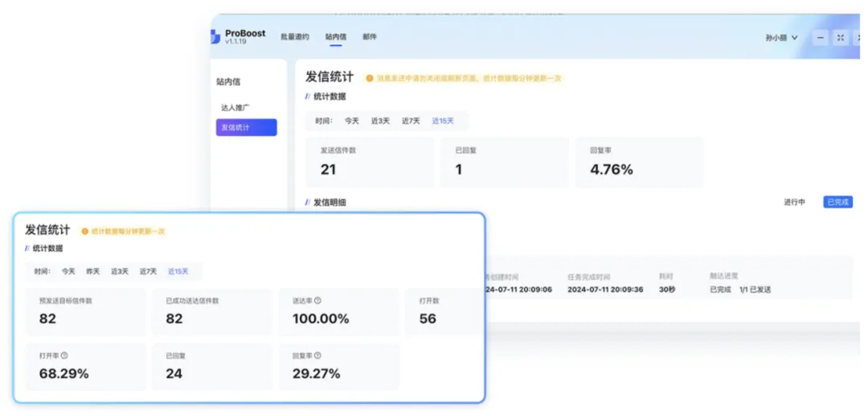Viewport: 868px width, 416px height.
Task: Choose 近3天 in front overlay card
Action: pos(120,271)
